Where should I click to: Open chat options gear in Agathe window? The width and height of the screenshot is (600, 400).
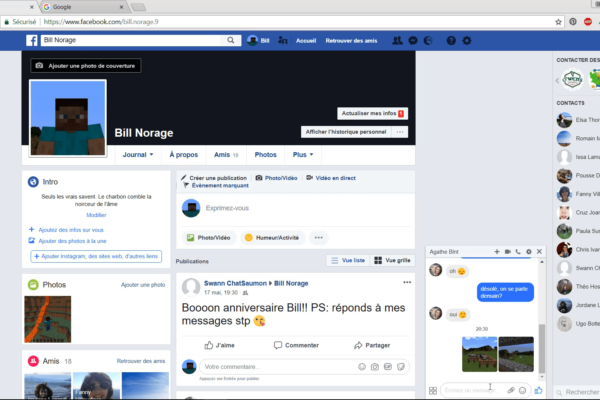[528, 251]
